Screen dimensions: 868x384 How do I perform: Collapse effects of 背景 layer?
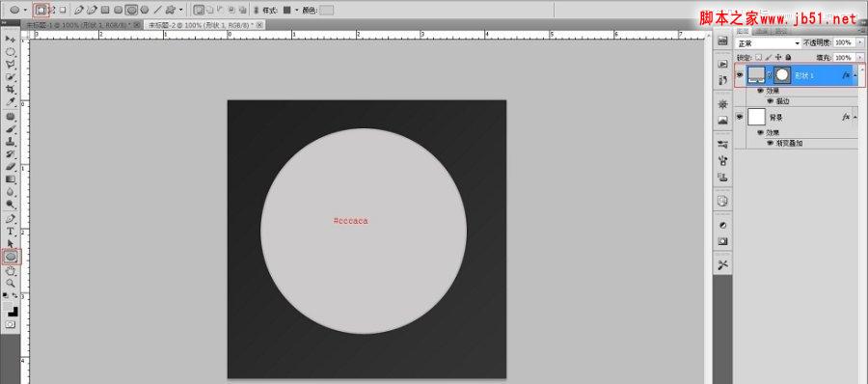point(855,117)
